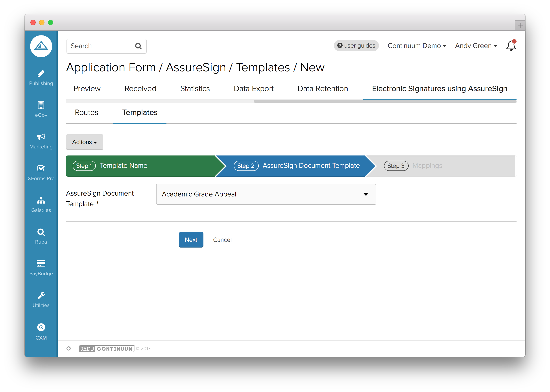Open the eGov building icon

41,105
